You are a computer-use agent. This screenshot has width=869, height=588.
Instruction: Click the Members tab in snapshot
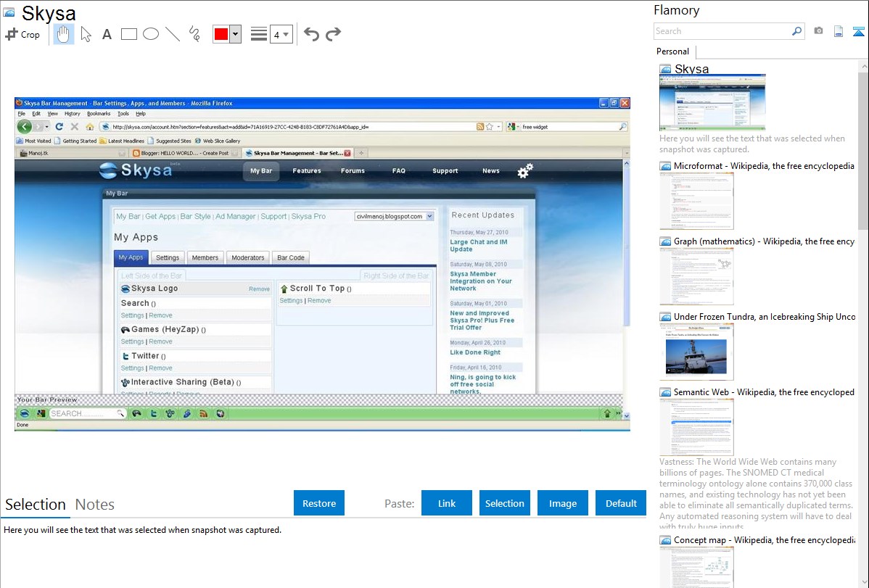coord(205,257)
